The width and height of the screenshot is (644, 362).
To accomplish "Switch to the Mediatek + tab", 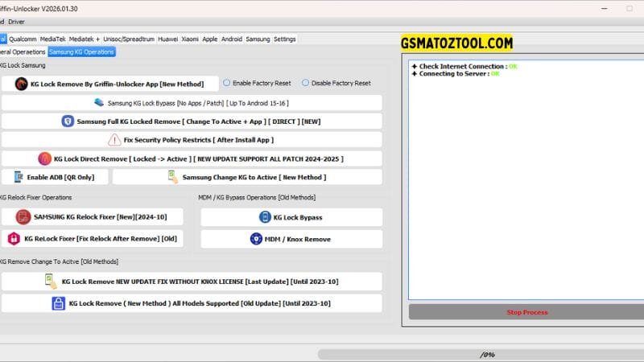I will point(85,39).
